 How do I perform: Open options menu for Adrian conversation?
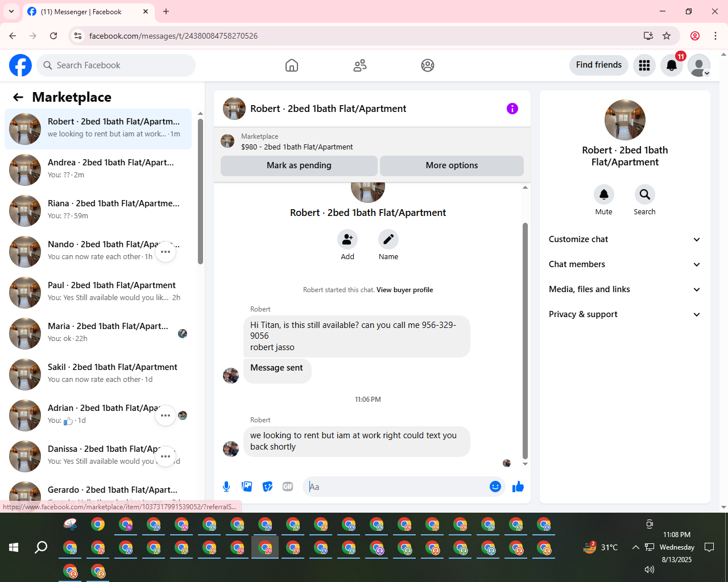pos(166,415)
